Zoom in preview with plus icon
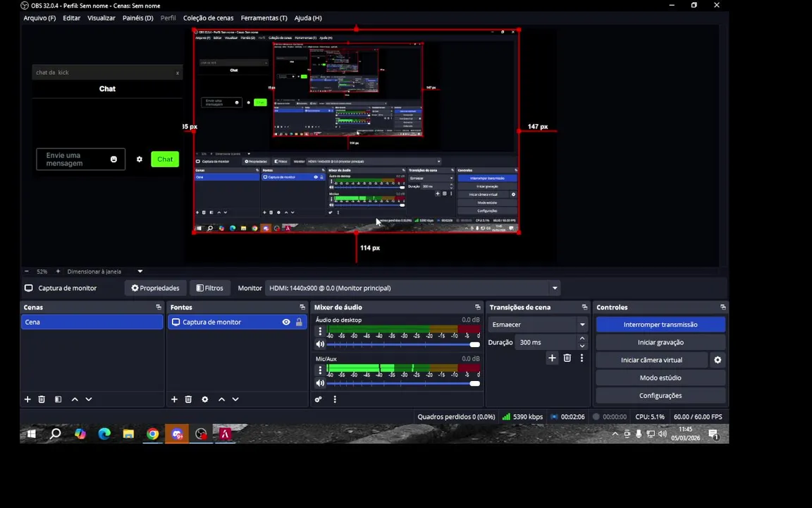This screenshot has width=812, height=508. point(58,271)
